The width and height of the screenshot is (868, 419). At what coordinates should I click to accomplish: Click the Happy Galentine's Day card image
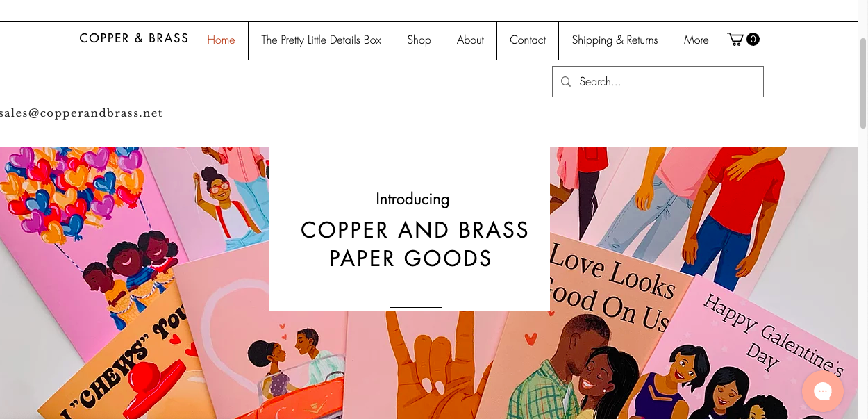(757, 347)
